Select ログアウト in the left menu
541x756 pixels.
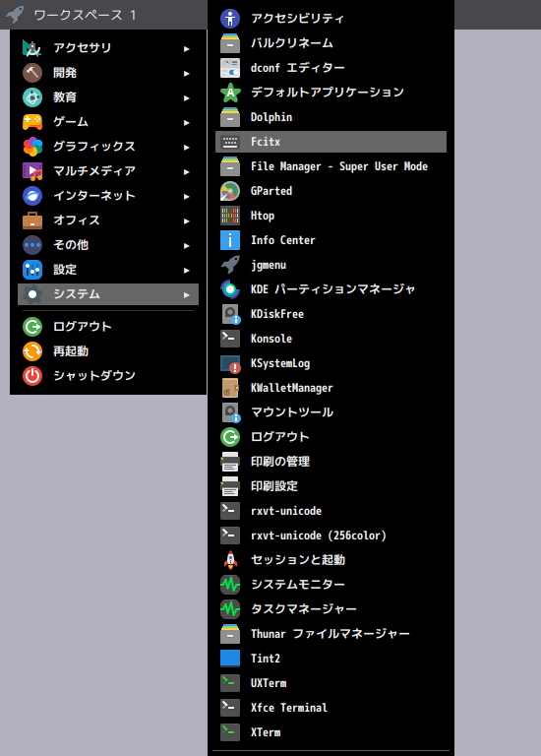[108, 327]
